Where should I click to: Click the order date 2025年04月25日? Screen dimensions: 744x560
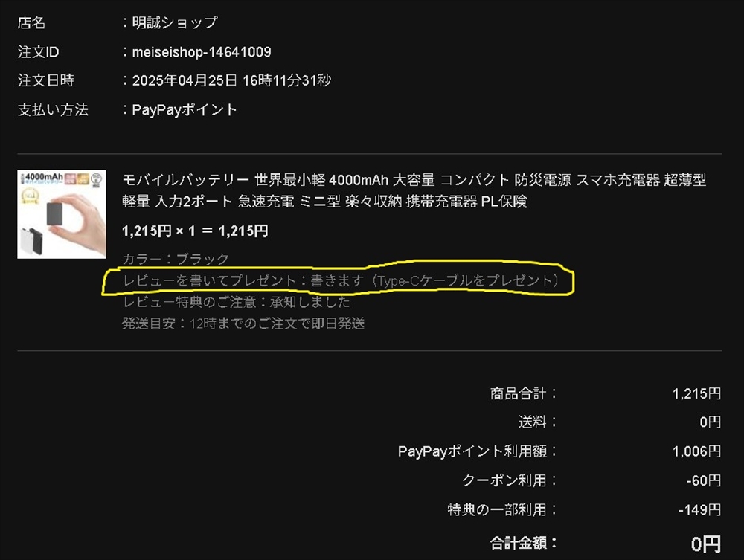tap(185, 80)
